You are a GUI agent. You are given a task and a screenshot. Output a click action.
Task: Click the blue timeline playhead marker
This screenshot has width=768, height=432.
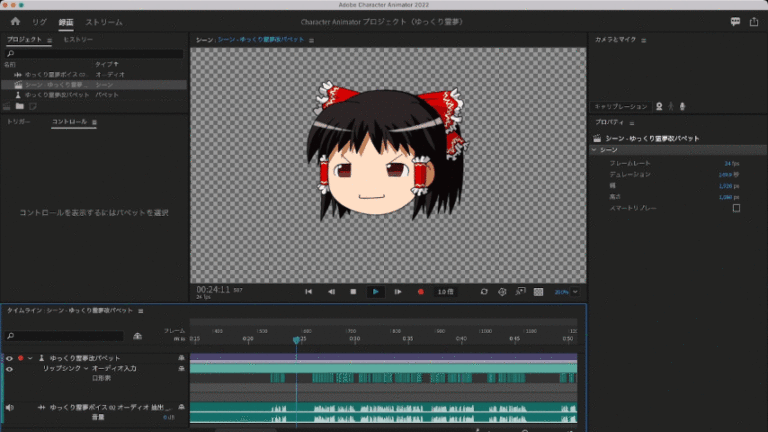click(296, 340)
